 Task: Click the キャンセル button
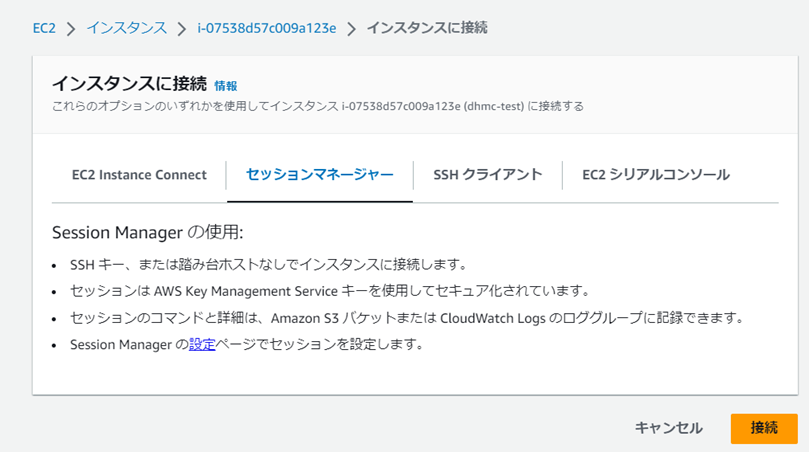coord(668,428)
